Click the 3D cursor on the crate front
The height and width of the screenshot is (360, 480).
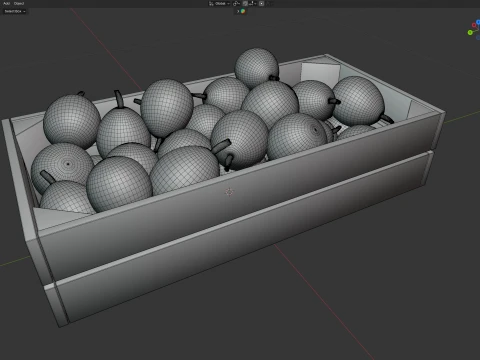pyautogui.click(x=229, y=192)
